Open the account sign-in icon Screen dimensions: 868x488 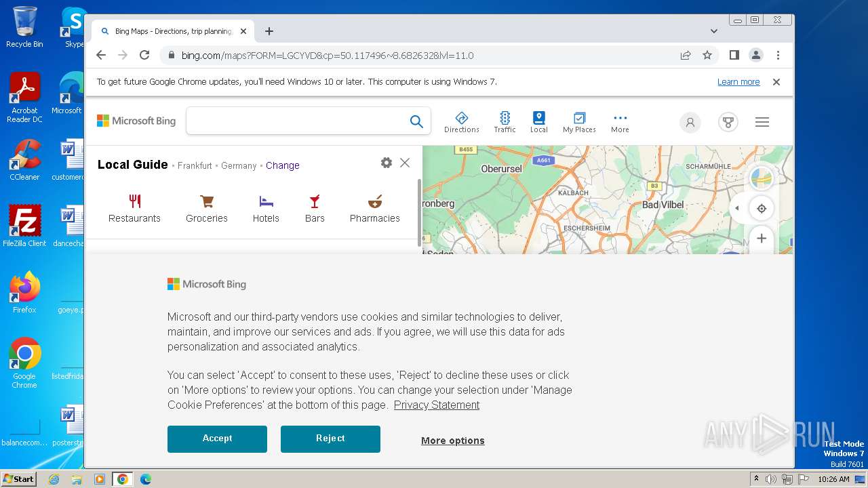click(x=690, y=122)
